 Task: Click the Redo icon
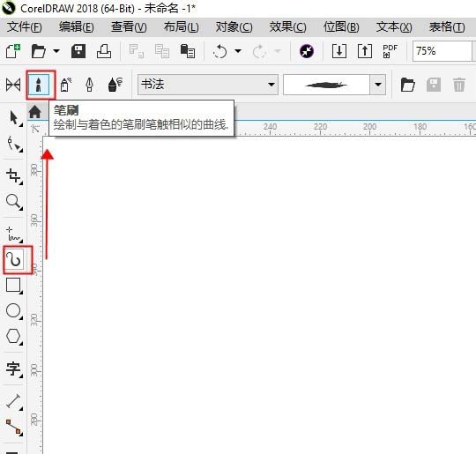[259, 51]
